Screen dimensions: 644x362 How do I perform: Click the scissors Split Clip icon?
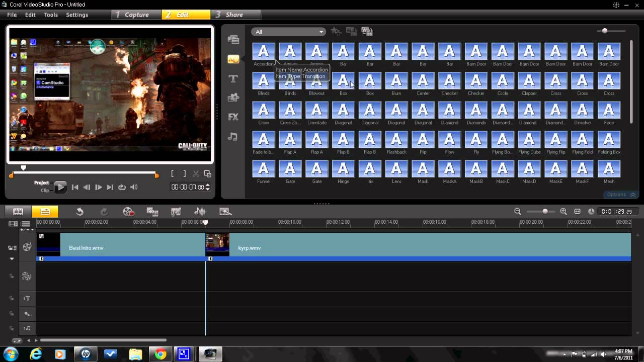tap(196, 173)
